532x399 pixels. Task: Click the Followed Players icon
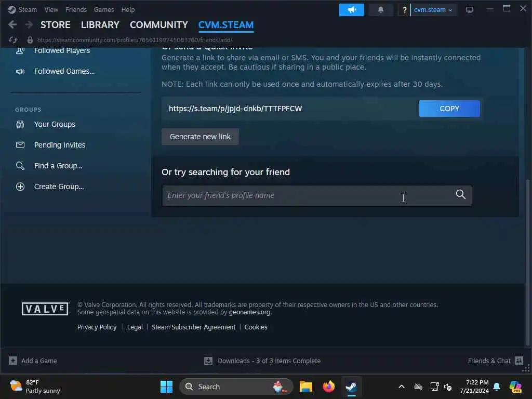[x=20, y=50]
